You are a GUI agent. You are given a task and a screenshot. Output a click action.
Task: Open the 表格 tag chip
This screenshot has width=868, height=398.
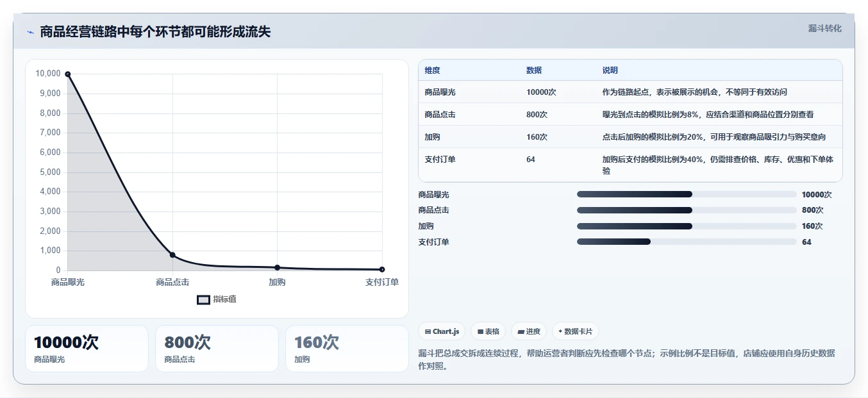(488, 331)
